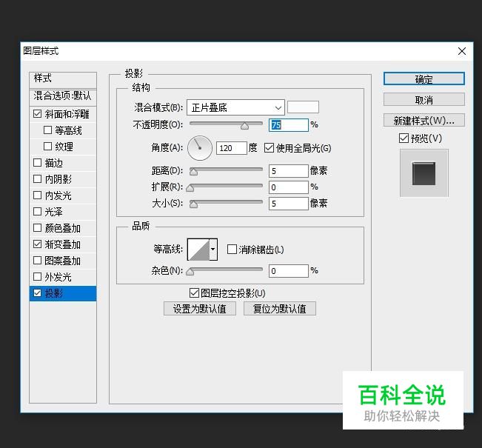The width and height of the screenshot is (482, 448).
Task: Enable 消除锯齿 checkbox
Action: (232, 249)
